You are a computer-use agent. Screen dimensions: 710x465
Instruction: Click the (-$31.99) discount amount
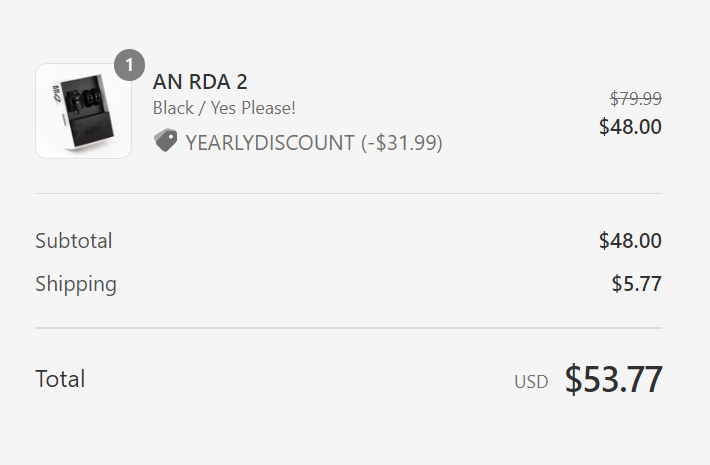pyautogui.click(x=402, y=143)
